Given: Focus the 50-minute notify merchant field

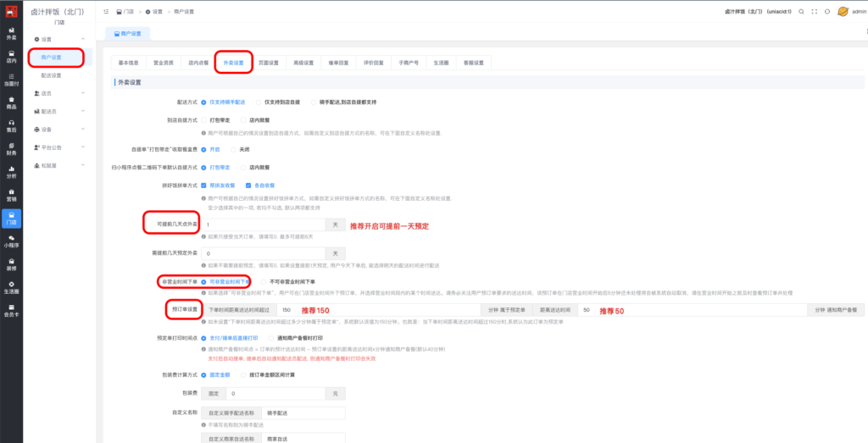Looking at the screenshot, I should pyautogui.click(x=692, y=310).
